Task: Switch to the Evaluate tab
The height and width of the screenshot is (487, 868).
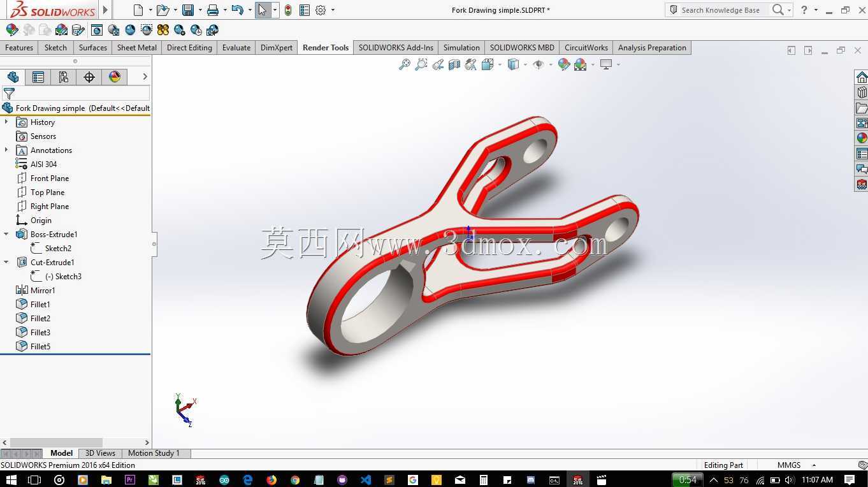Action: click(x=236, y=48)
